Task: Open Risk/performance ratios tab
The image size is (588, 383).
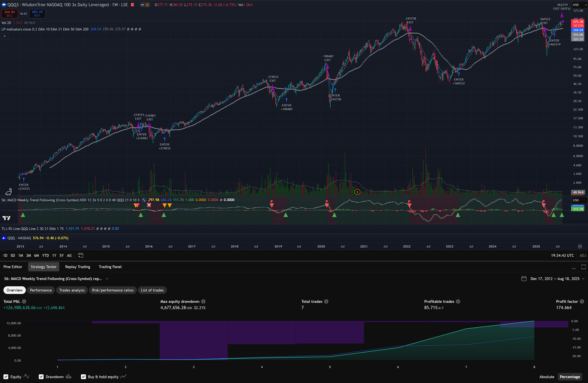Action: [113, 290]
